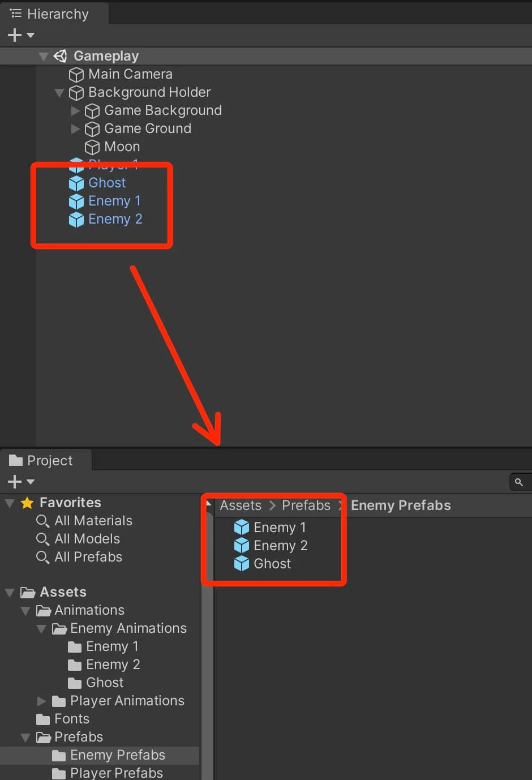The height and width of the screenshot is (780, 532).
Task: Switch to the Hierarchy tab
Action: [50, 14]
